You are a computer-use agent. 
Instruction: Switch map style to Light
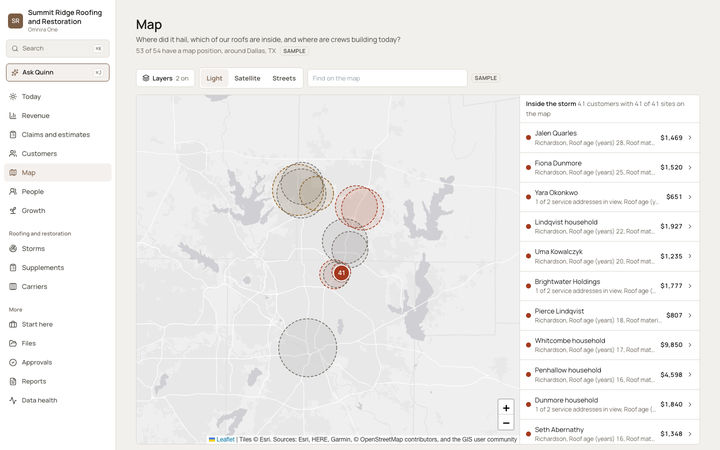(214, 78)
